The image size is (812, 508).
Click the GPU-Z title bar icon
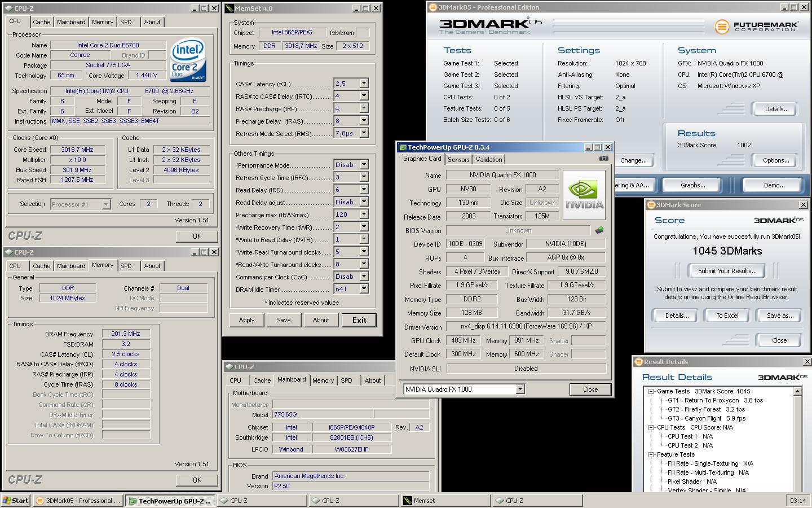click(x=403, y=147)
